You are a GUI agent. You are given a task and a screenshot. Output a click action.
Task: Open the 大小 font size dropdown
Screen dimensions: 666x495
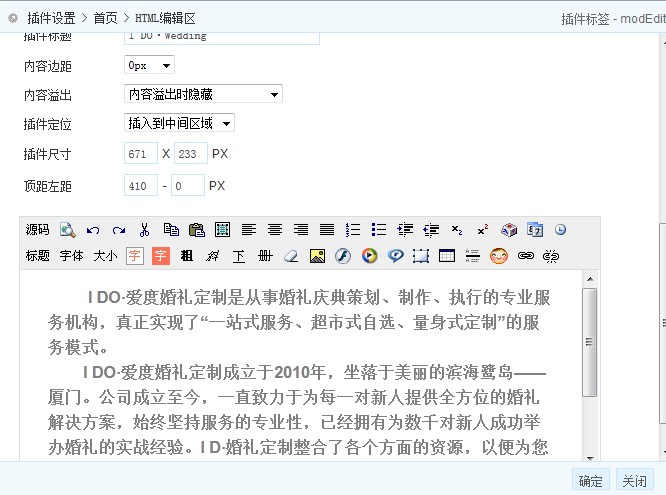click(105, 256)
